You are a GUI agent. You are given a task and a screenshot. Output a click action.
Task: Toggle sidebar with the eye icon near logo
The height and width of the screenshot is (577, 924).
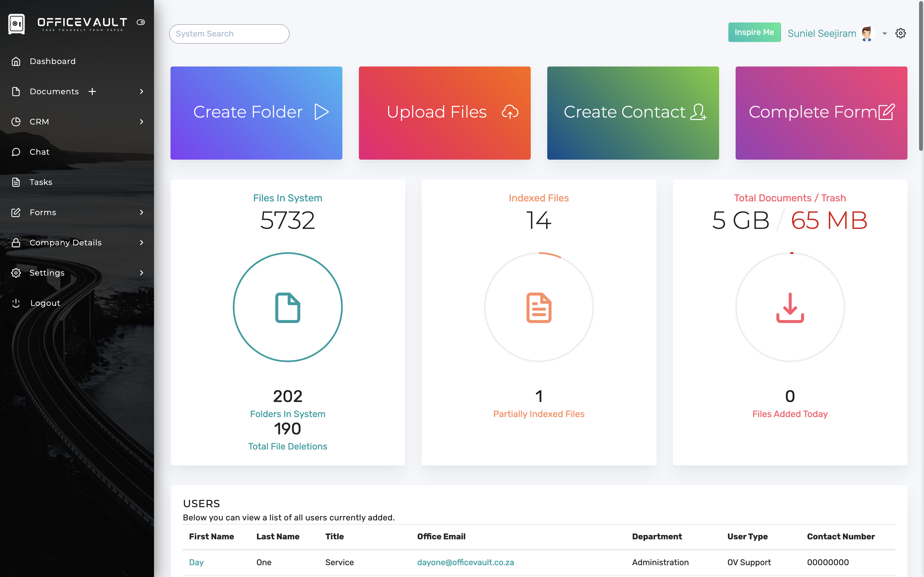click(x=141, y=22)
